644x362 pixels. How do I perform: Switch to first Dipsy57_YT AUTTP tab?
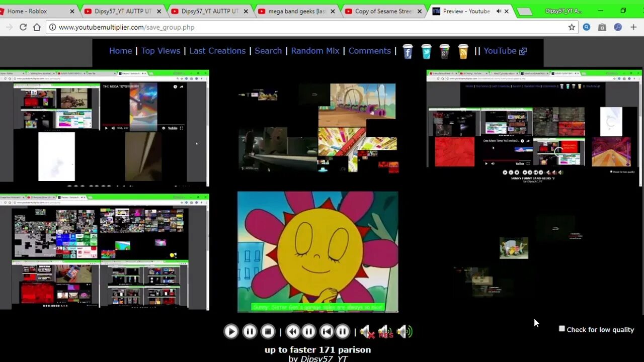coord(122,11)
